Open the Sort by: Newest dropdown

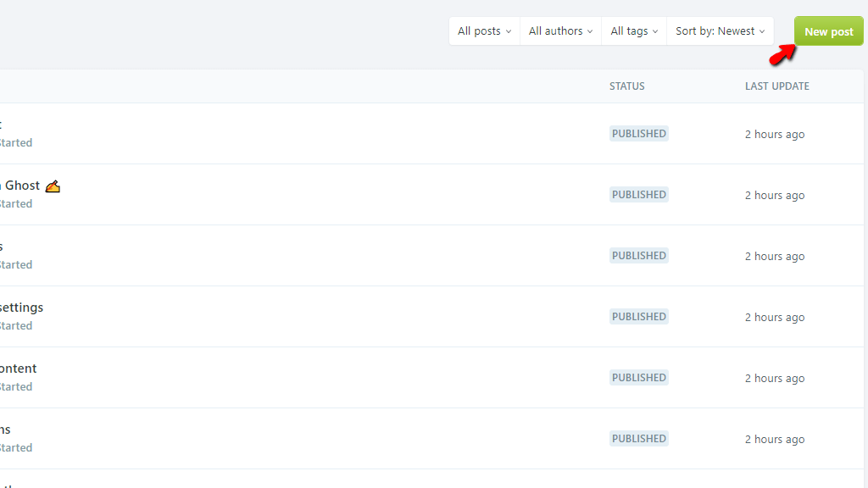(x=720, y=31)
